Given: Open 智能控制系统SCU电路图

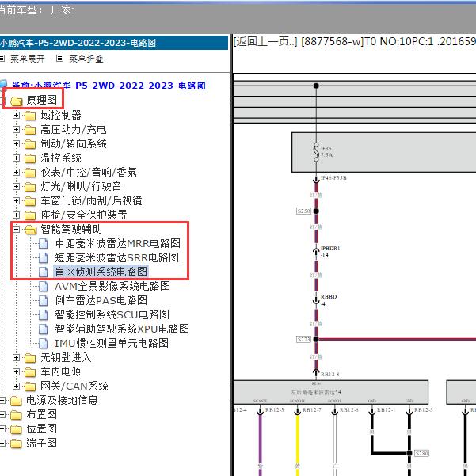Looking at the screenshot, I should pos(112,314).
